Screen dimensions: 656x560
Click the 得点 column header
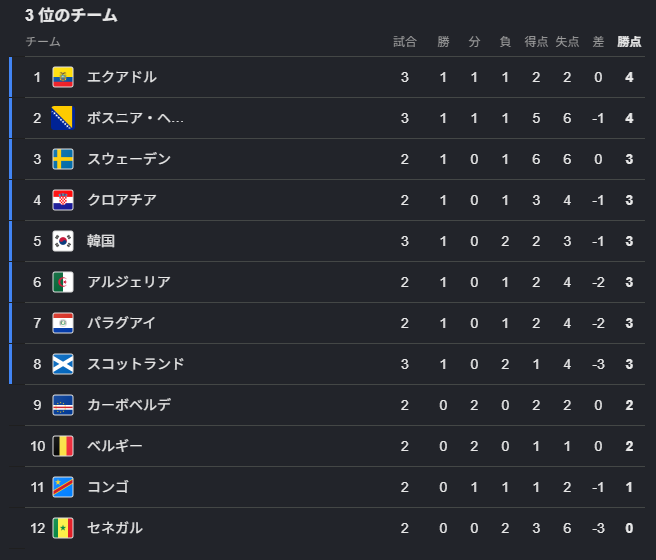click(x=536, y=42)
